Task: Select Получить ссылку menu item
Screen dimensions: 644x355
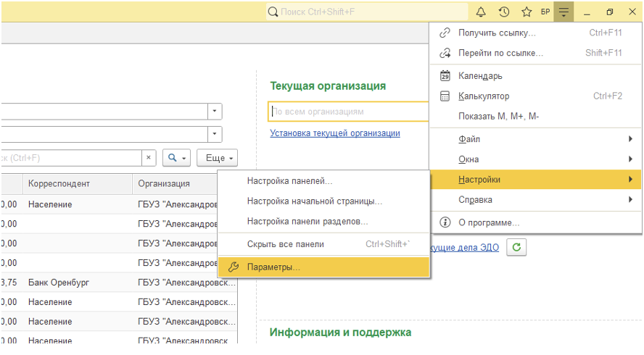Action: point(535,33)
